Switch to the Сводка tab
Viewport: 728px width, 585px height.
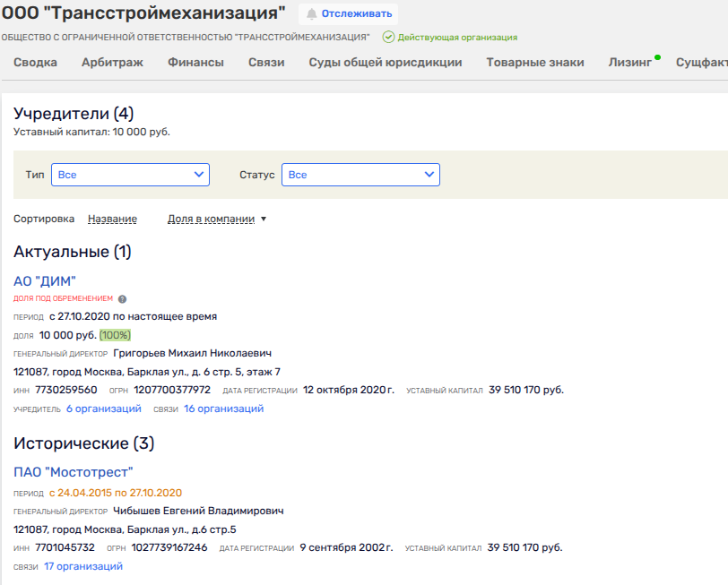[36, 63]
